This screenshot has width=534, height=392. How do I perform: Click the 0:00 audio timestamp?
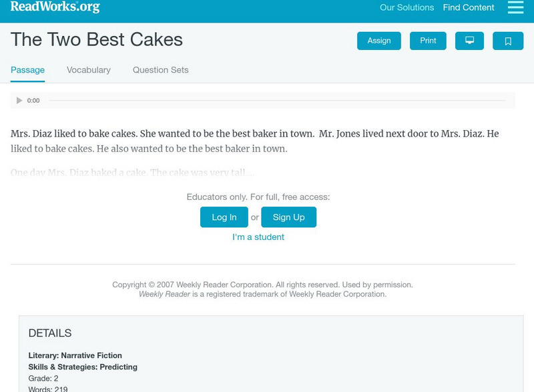33,100
